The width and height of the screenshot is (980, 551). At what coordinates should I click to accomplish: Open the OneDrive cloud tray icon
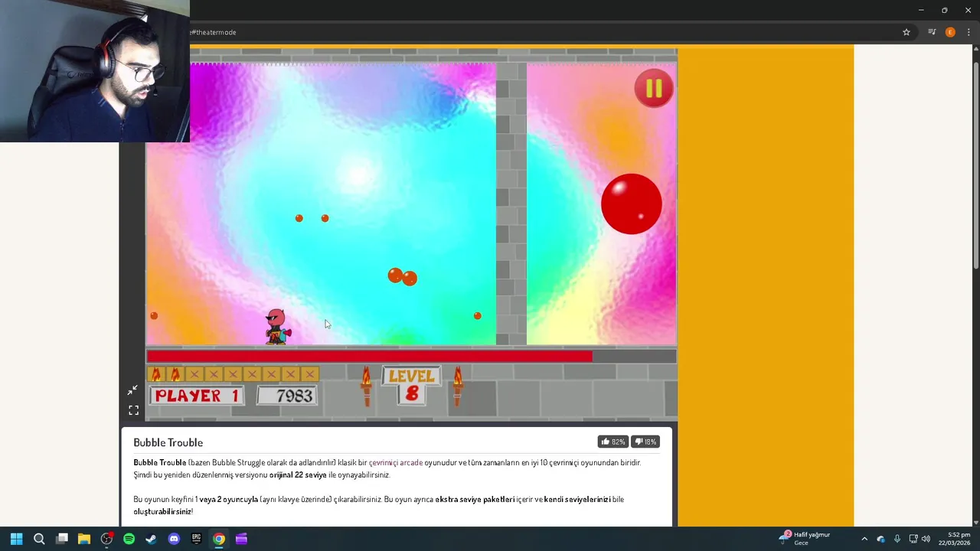(880, 539)
